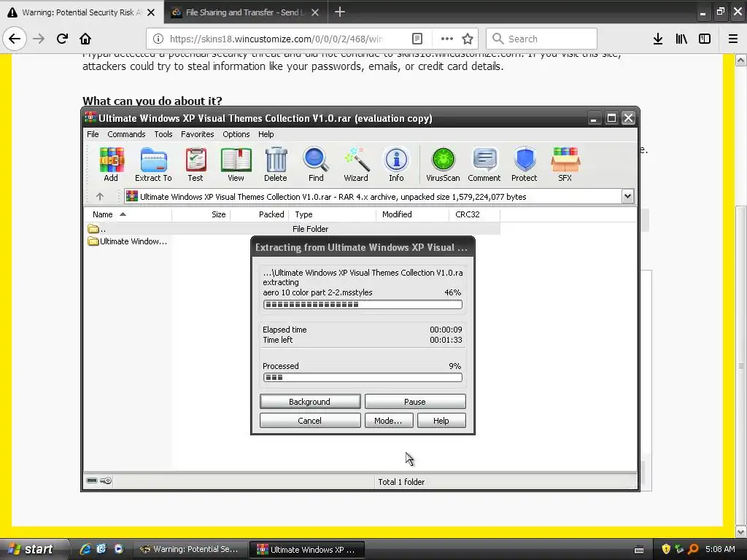Open Firefox downloads arrow icon
Image resolution: width=747 pixels, height=560 pixels.
658,39
